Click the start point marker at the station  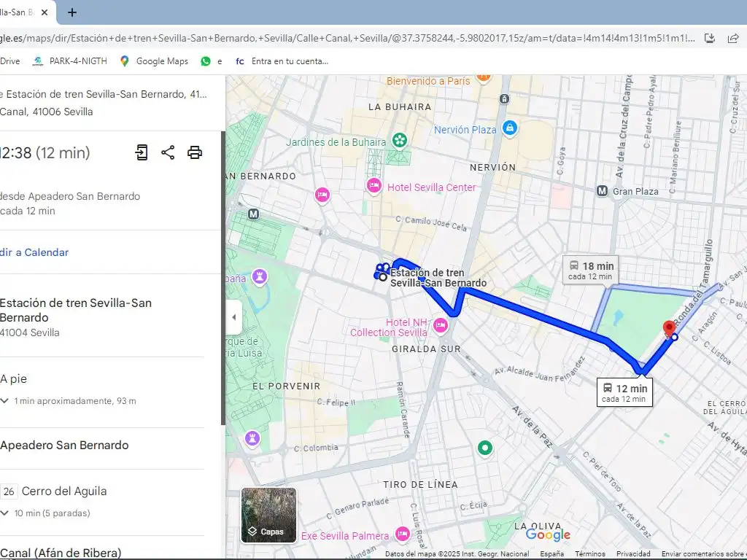coord(383,276)
